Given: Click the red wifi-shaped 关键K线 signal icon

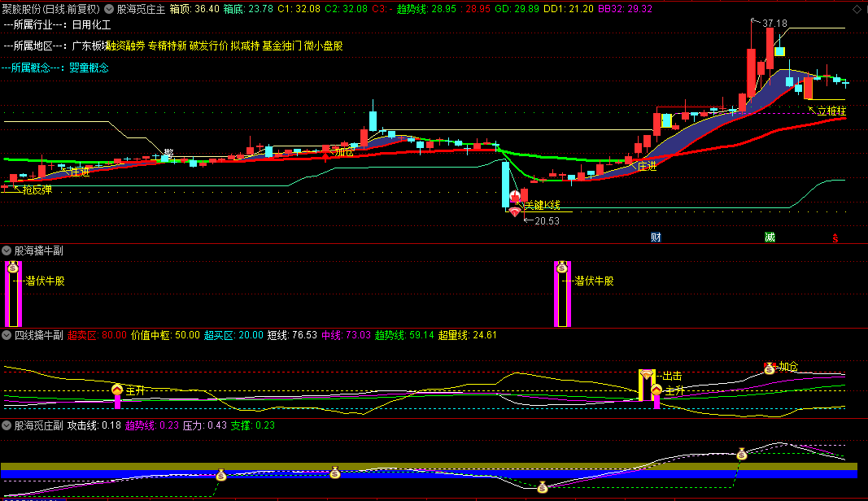Looking at the screenshot, I should tap(515, 211).
